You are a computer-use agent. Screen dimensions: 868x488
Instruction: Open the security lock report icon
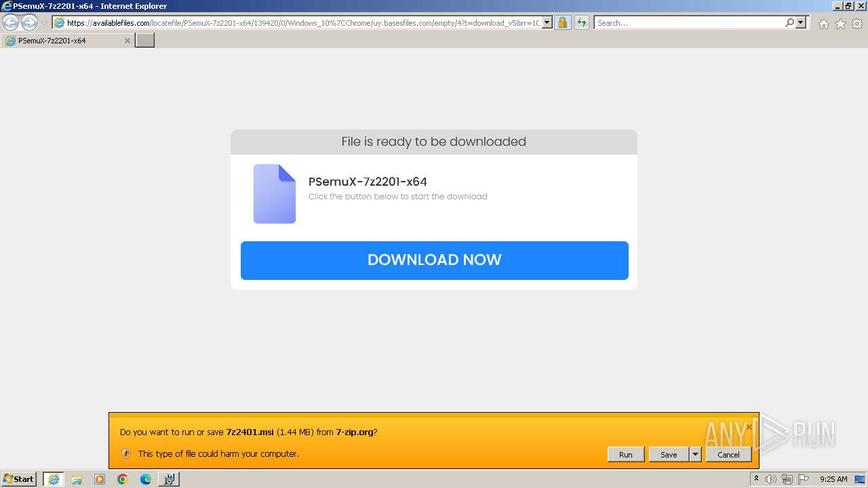tap(562, 22)
